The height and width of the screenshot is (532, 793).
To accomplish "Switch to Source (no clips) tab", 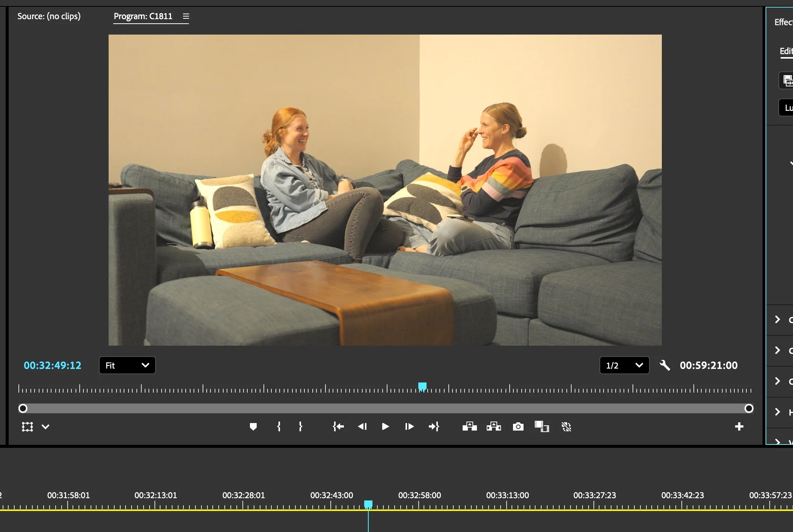I will pyautogui.click(x=49, y=16).
